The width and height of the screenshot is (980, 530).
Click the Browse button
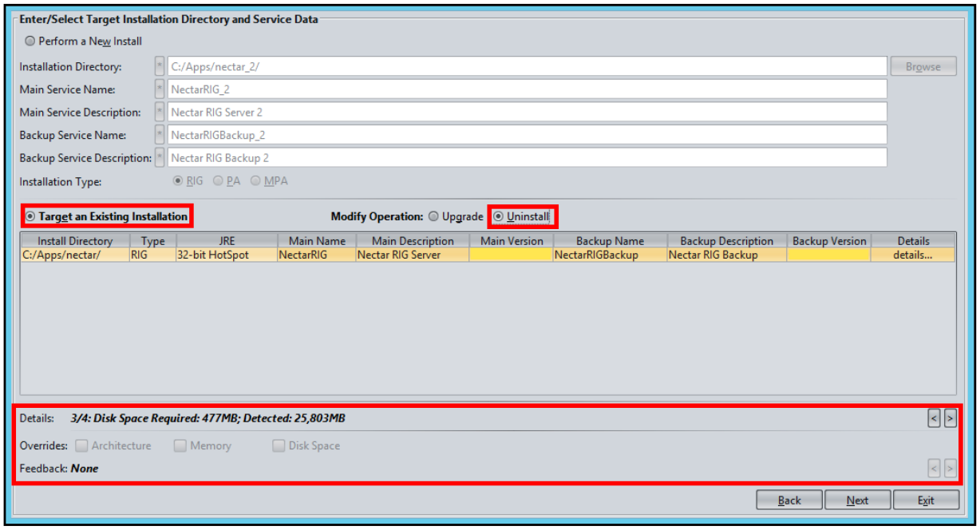(x=923, y=67)
